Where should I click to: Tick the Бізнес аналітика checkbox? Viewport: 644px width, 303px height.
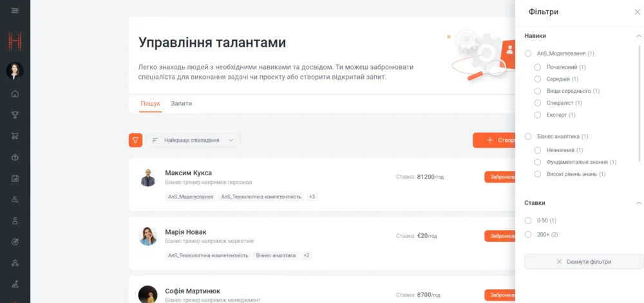(528, 137)
